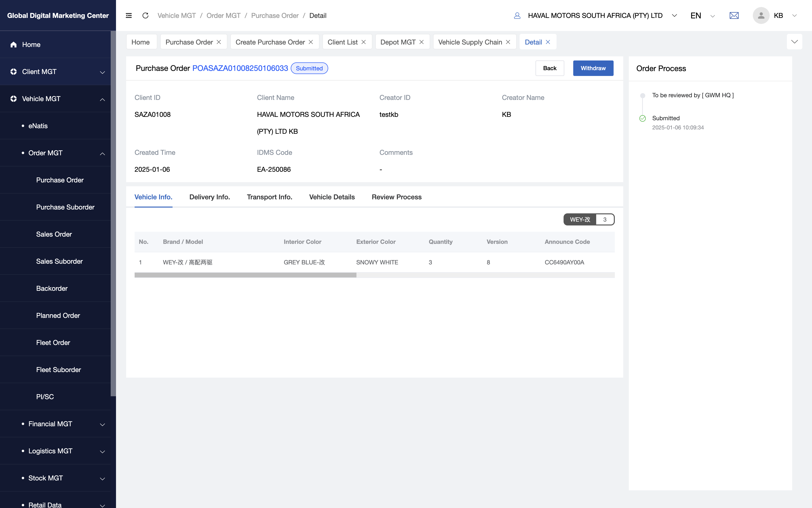Click the refresh page icon

(145, 15)
